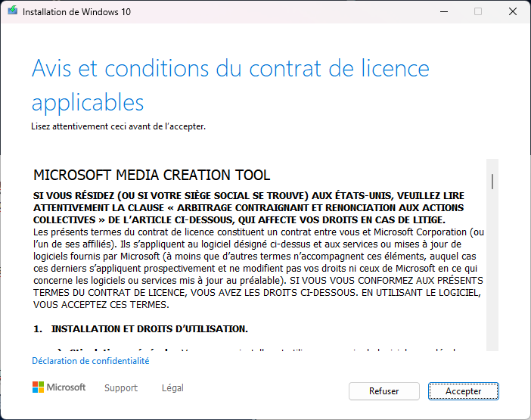The image size is (531, 420).
Task: Minimize the Installation de Windows 10 window
Action: point(444,11)
